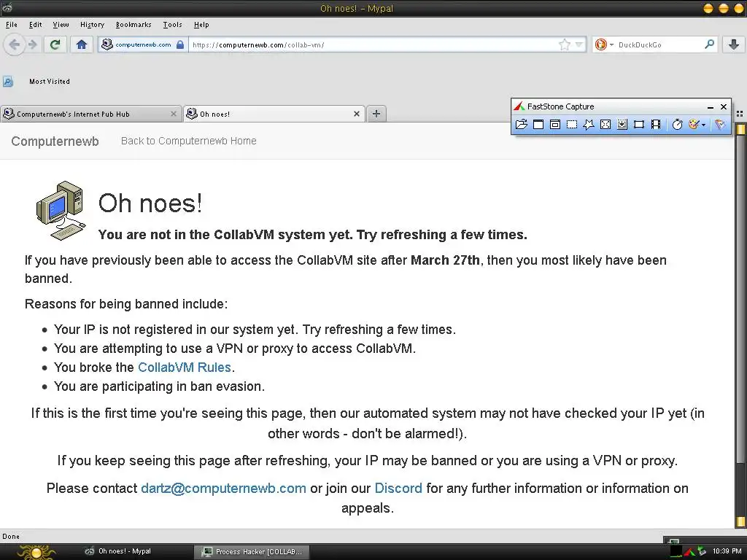Open the Bookmarks menu
Image resolution: width=747 pixels, height=560 pixels.
(133, 25)
